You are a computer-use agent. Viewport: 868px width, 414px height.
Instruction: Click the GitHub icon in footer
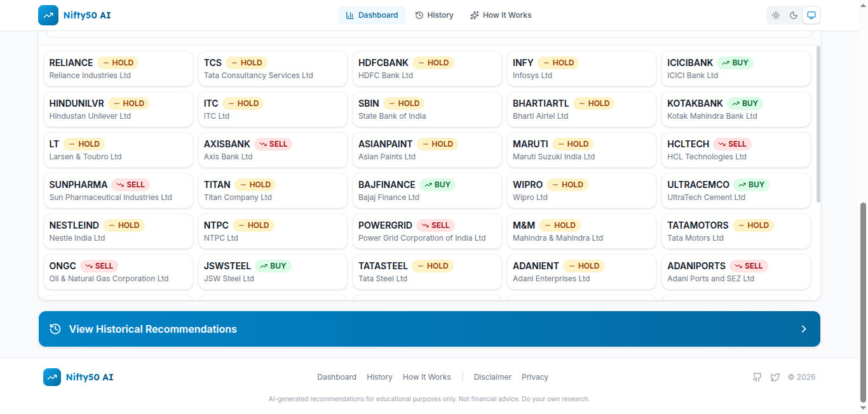tap(757, 377)
